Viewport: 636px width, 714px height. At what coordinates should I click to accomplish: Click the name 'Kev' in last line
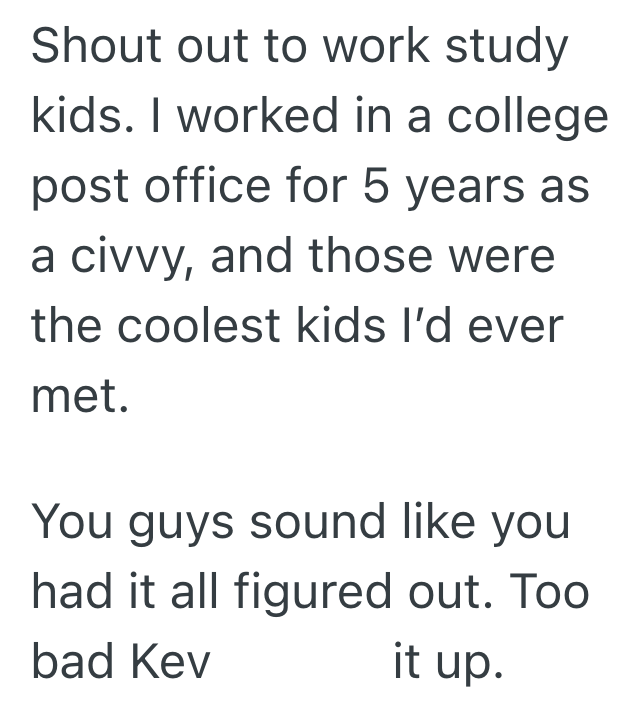click(x=179, y=662)
